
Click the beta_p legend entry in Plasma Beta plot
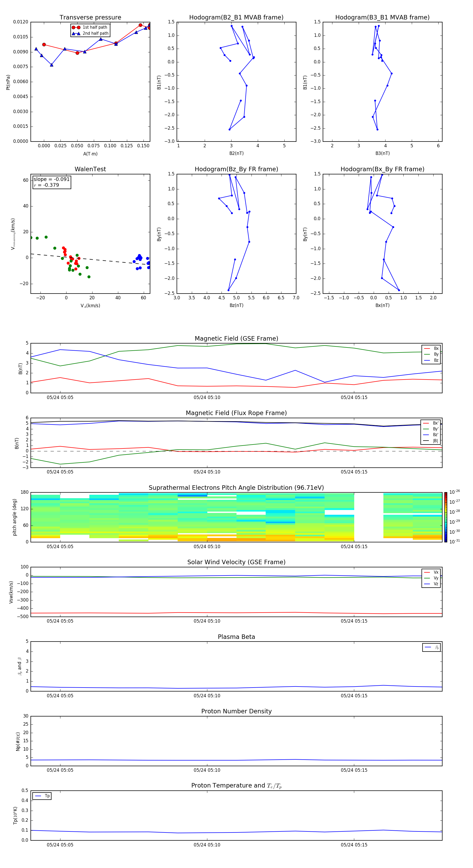pos(431,647)
